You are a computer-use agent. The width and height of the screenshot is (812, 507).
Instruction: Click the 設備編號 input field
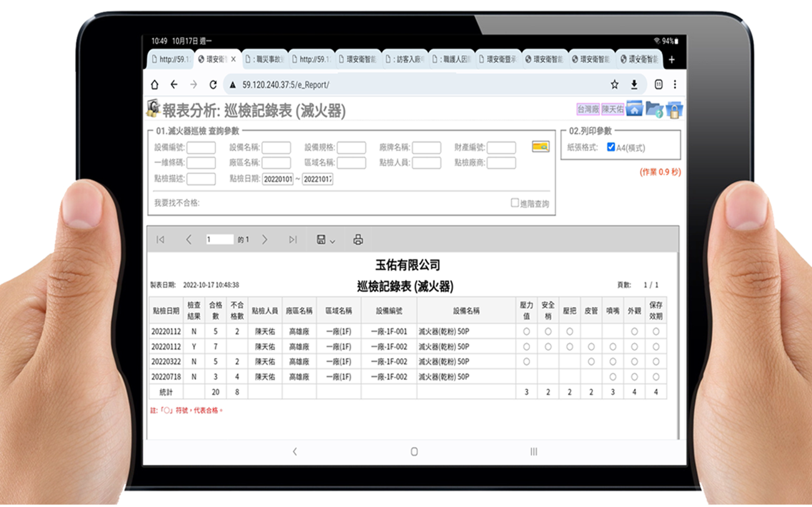tap(201, 148)
